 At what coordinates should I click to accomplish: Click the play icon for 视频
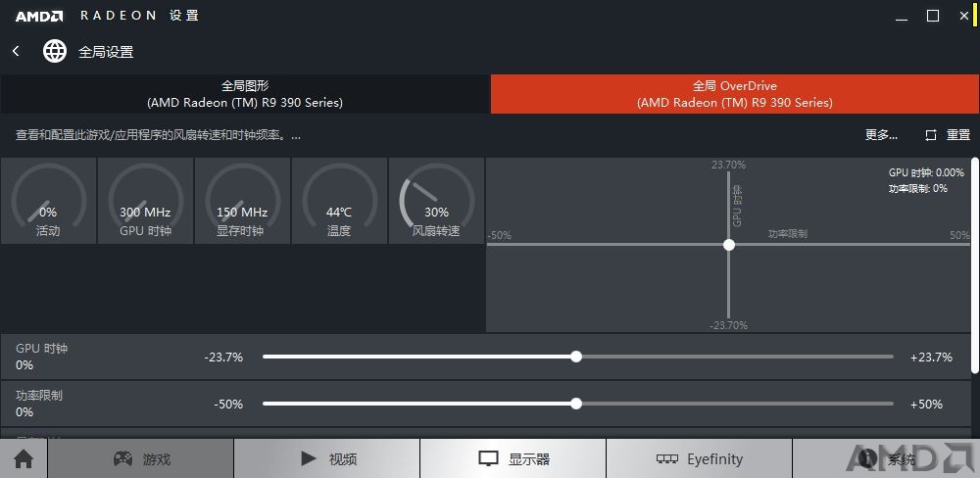point(308,459)
